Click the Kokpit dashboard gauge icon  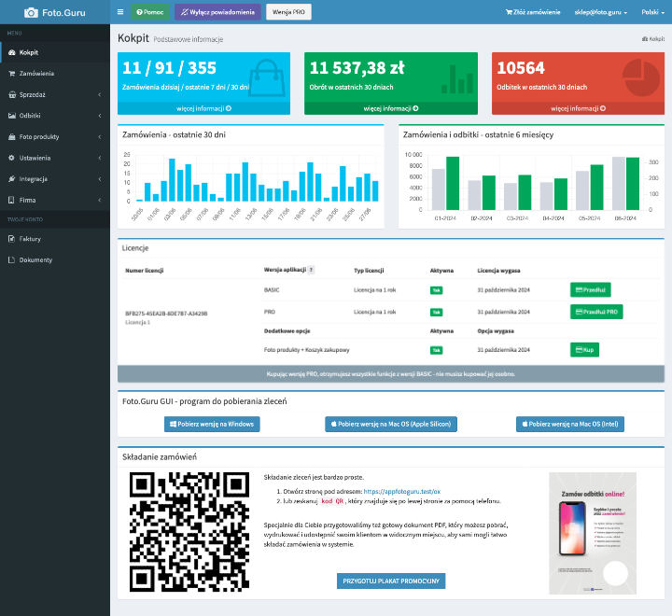[11, 52]
